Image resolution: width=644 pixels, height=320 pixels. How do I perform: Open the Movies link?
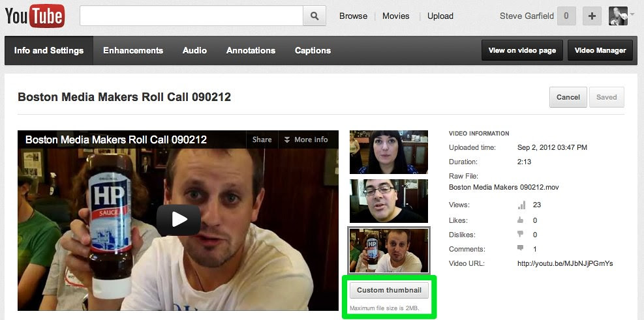[x=396, y=16]
